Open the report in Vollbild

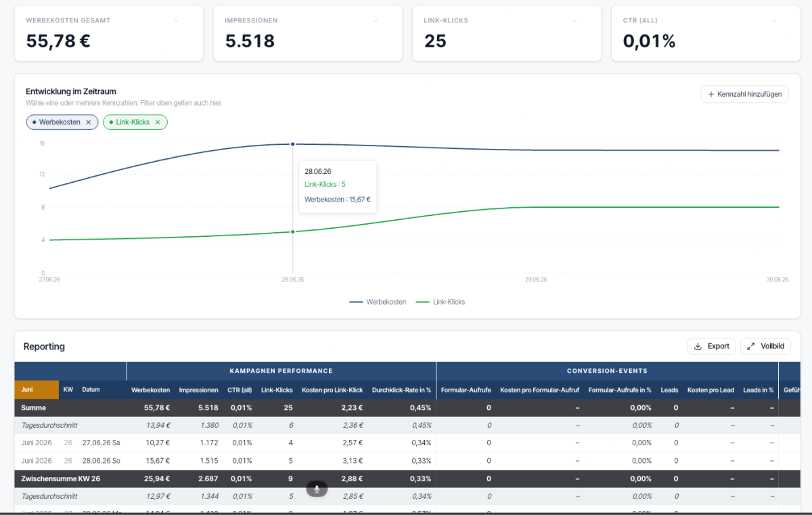[x=765, y=346]
